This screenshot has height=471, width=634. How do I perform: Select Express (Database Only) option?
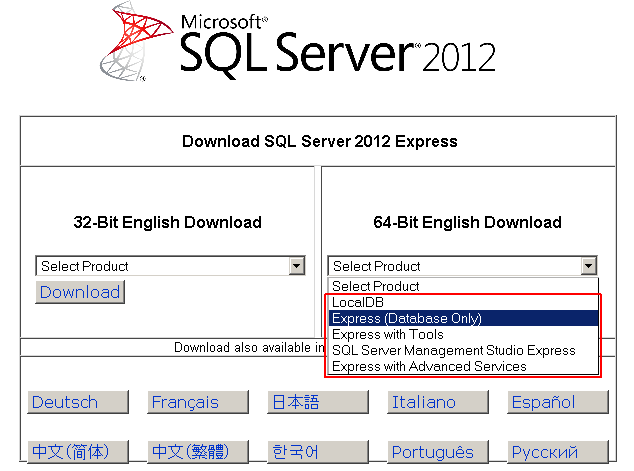[463, 319]
